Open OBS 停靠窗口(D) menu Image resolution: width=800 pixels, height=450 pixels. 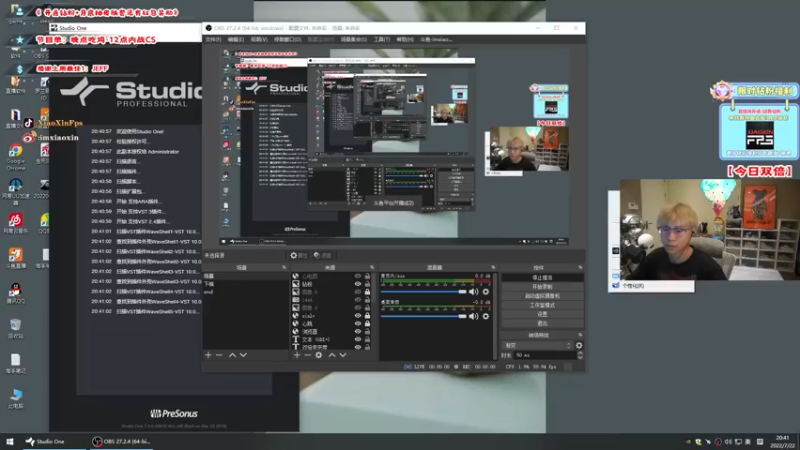(287, 39)
